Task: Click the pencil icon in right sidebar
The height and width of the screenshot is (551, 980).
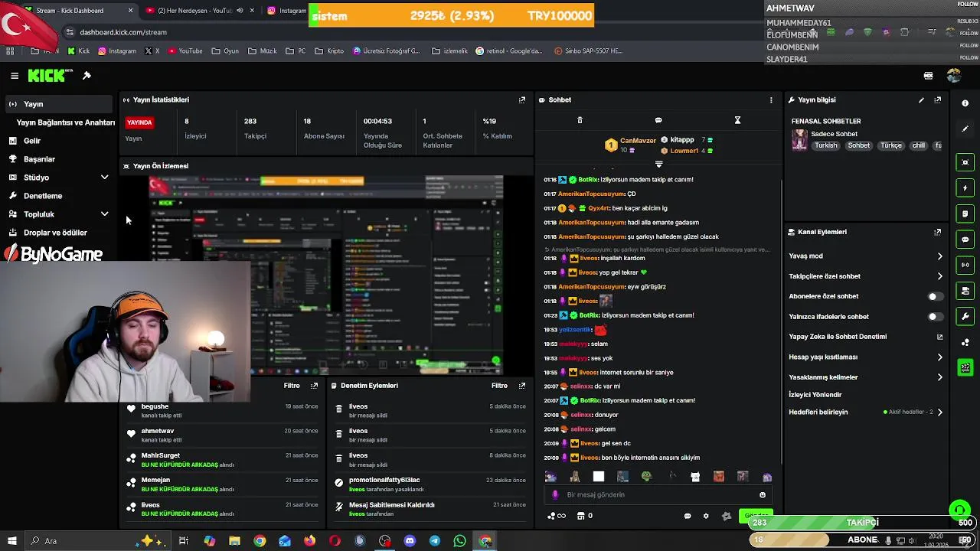Action: click(965, 129)
